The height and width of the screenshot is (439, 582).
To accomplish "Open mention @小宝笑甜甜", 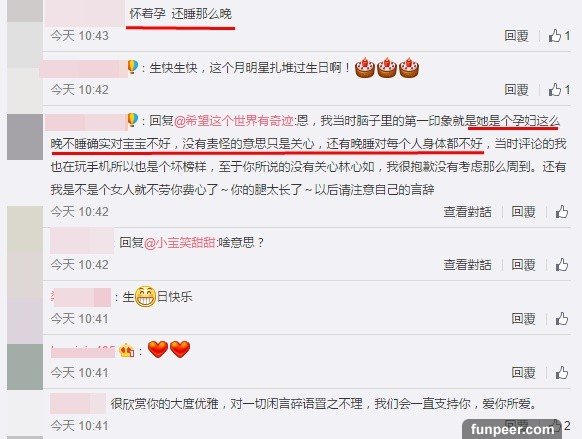I will (x=180, y=243).
